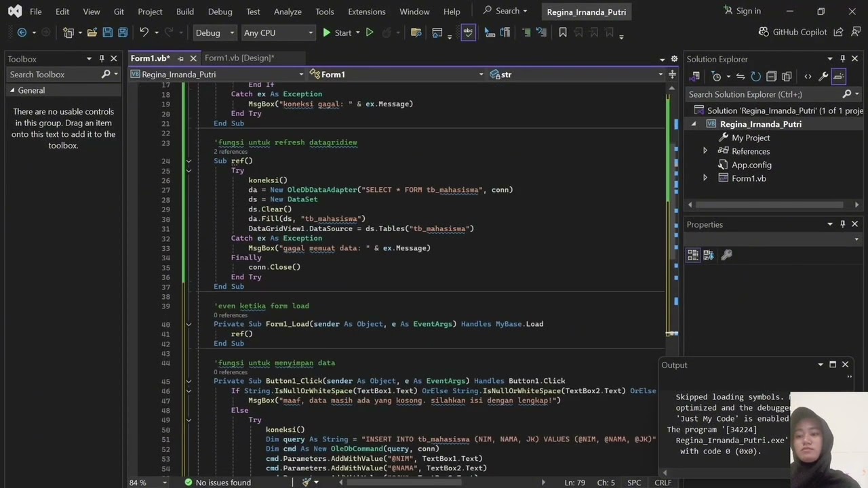Click the Sync with Active Document icon
The image size is (868, 488).
(x=741, y=77)
